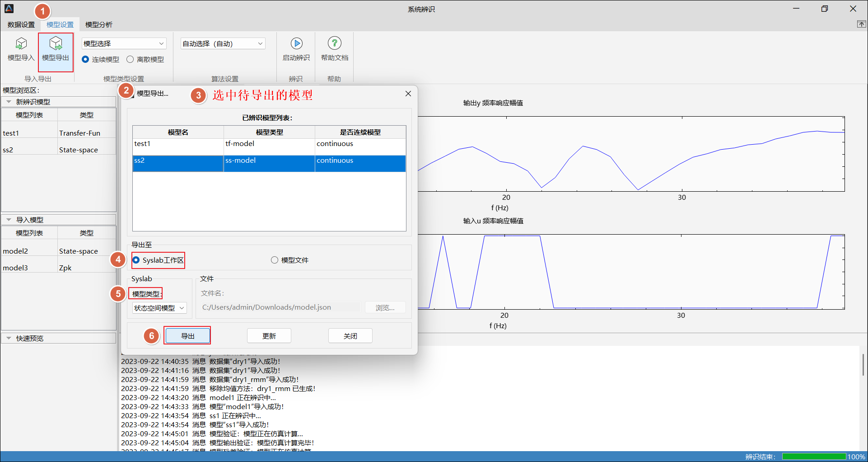Select the Syslab工作区 export option
Screen dimensions: 868x462
click(136, 260)
